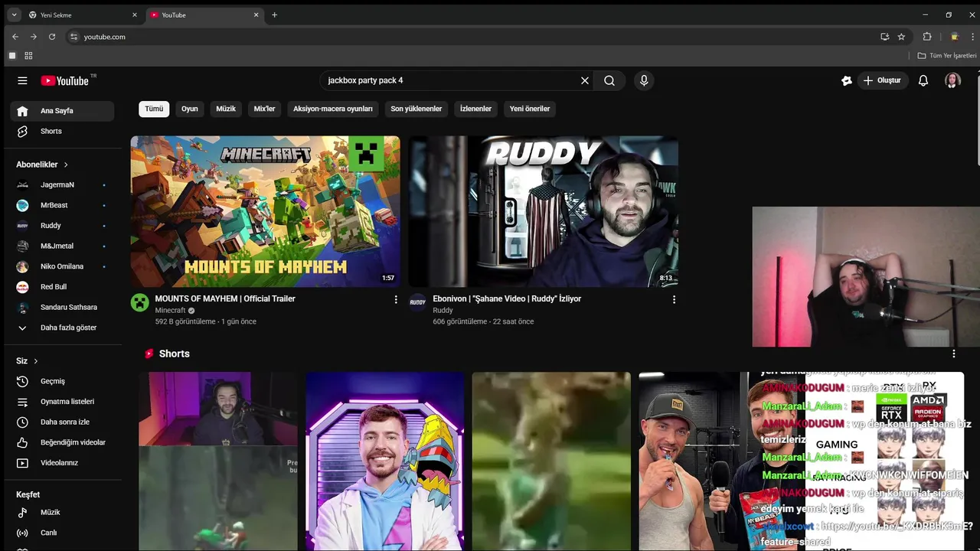Select Son yüklenenler filter chip

pos(416,109)
